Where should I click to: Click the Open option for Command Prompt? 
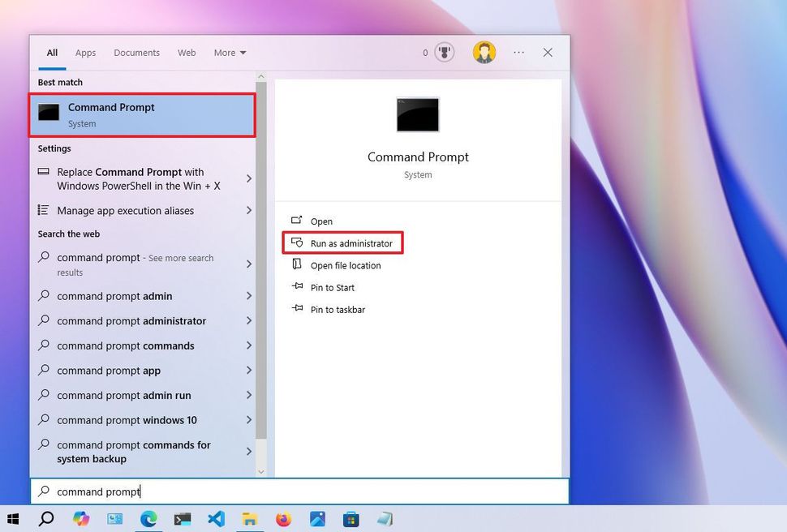click(321, 221)
